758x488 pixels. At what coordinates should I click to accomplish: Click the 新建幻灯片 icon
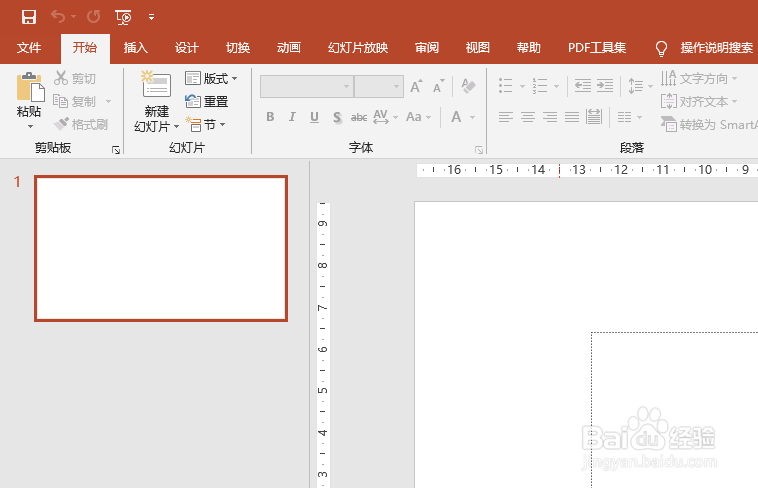156,85
